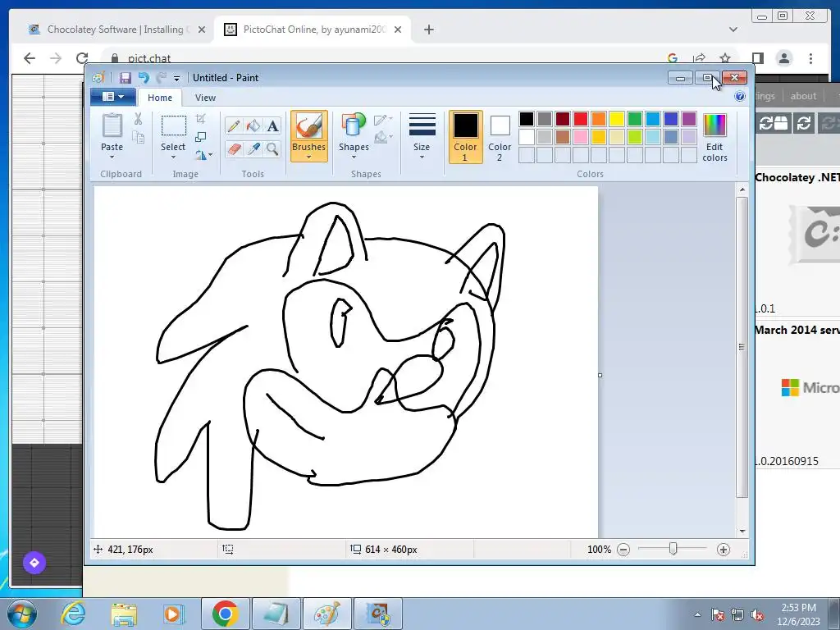Open the Paint Help icon
840x630 pixels.
coord(740,97)
